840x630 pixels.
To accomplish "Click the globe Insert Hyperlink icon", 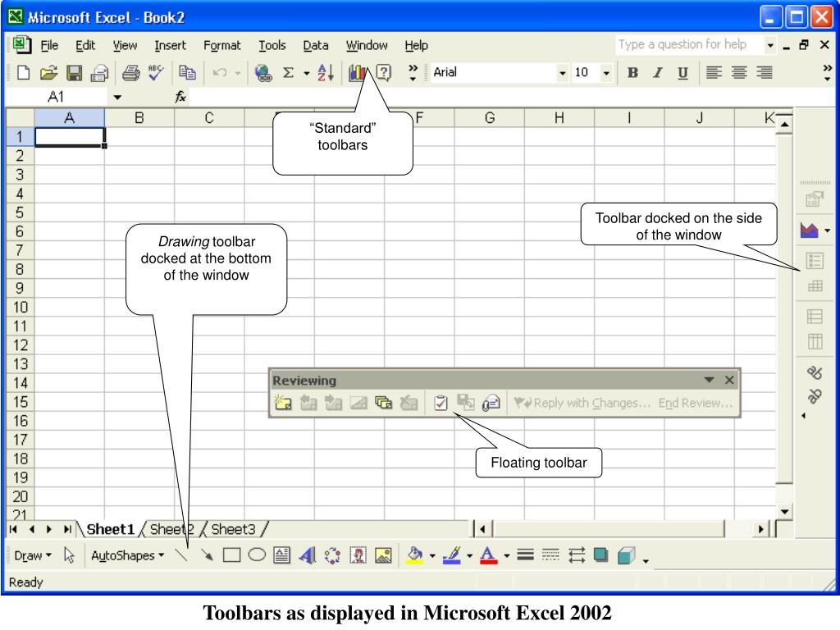I will (x=262, y=72).
